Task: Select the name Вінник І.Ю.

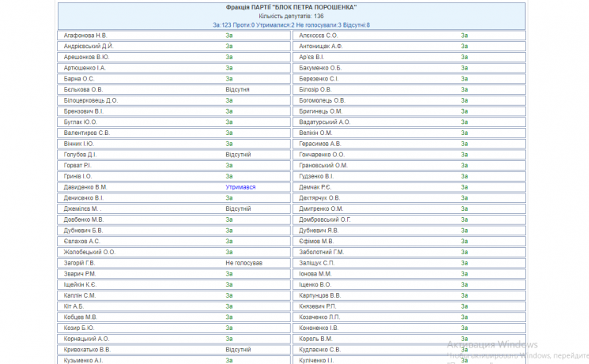Action: click(x=78, y=144)
